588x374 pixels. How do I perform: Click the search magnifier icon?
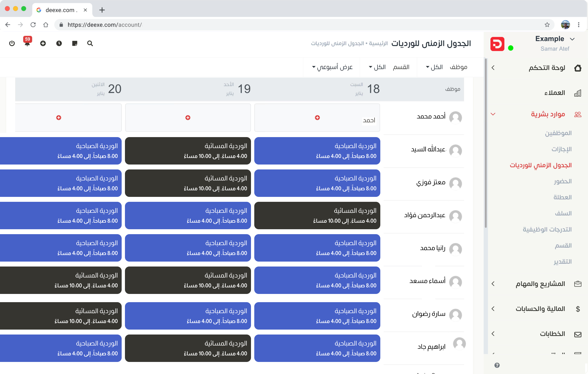point(90,43)
